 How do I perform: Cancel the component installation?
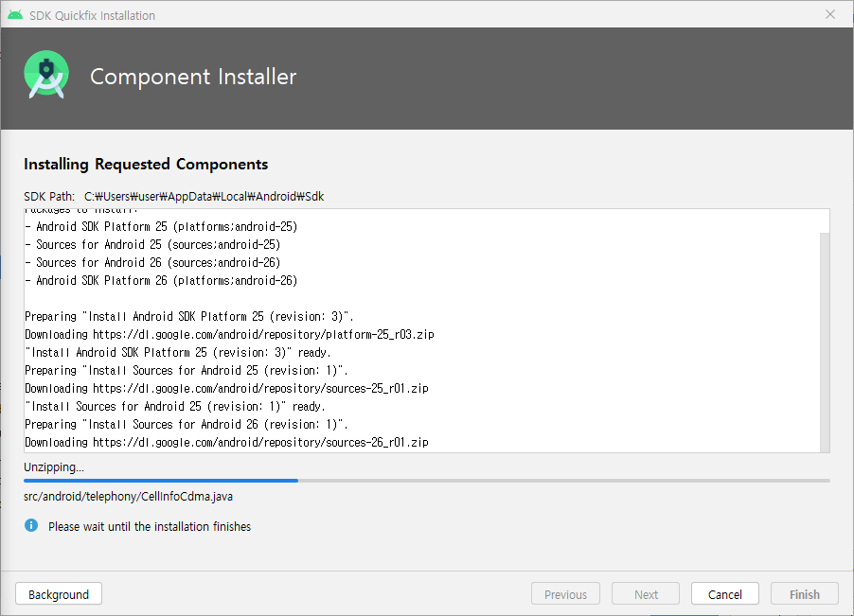coord(725,593)
